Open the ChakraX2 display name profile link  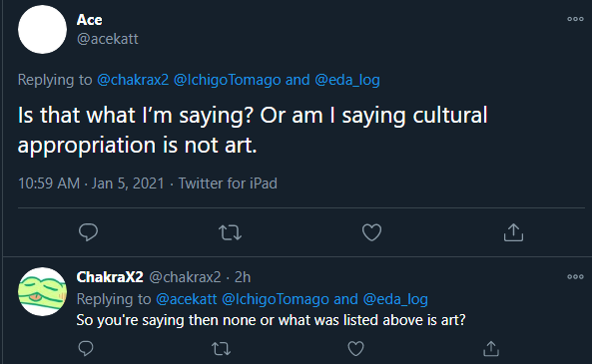pos(110,277)
